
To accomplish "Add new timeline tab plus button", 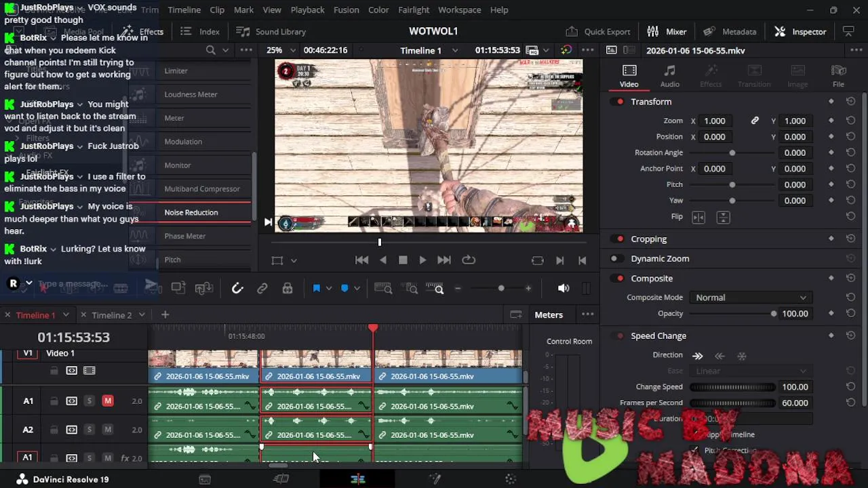I will pos(165,315).
